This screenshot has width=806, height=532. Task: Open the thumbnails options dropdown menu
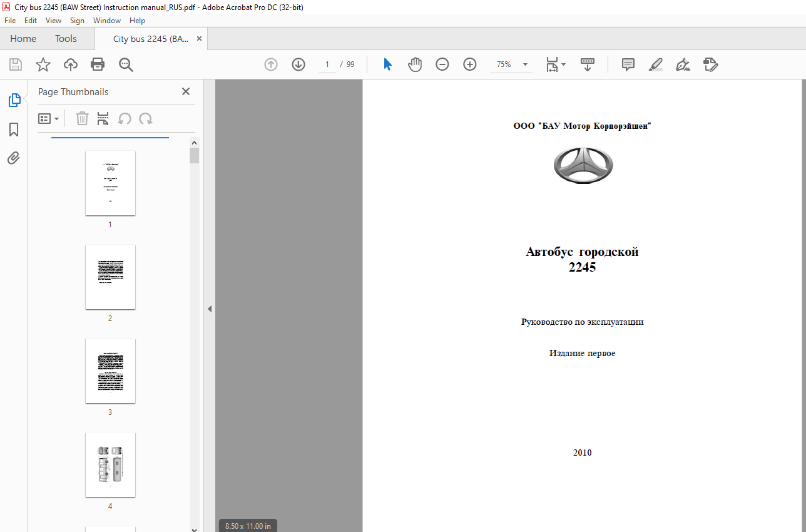click(49, 118)
